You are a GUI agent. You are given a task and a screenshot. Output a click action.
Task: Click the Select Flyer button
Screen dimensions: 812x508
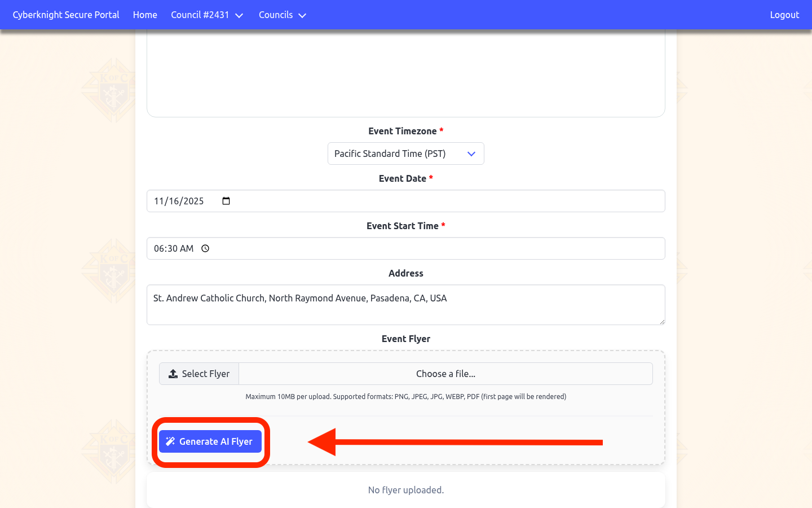click(x=199, y=374)
